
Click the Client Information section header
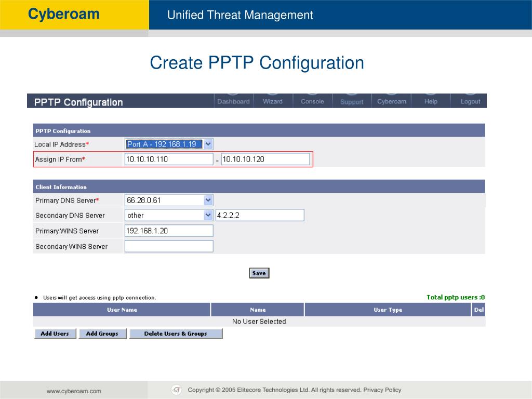259,187
